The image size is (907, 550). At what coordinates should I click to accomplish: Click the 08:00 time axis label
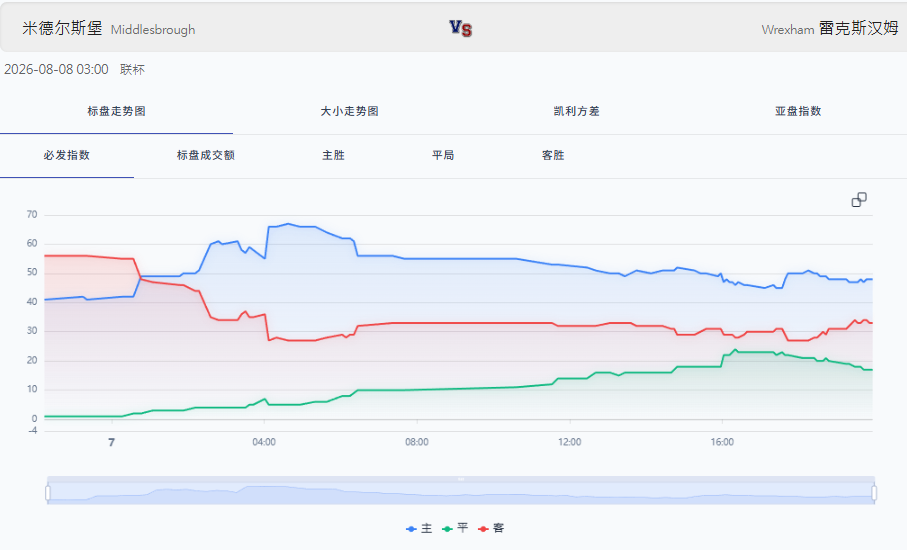[x=416, y=442]
